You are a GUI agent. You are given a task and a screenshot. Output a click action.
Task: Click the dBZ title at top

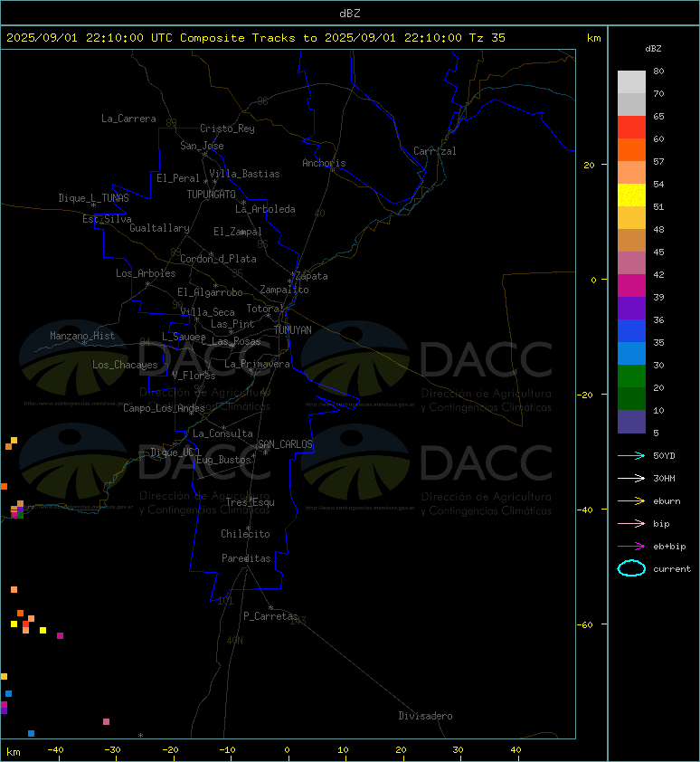pyautogui.click(x=350, y=14)
